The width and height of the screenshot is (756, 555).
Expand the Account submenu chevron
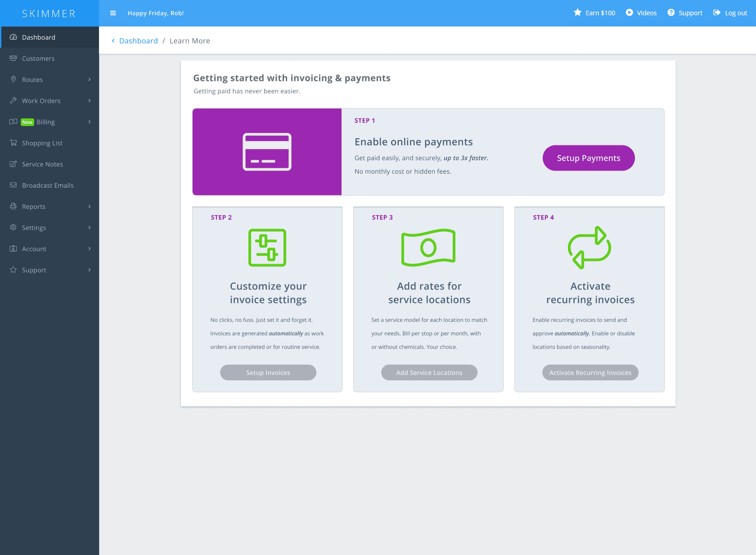[x=90, y=249]
